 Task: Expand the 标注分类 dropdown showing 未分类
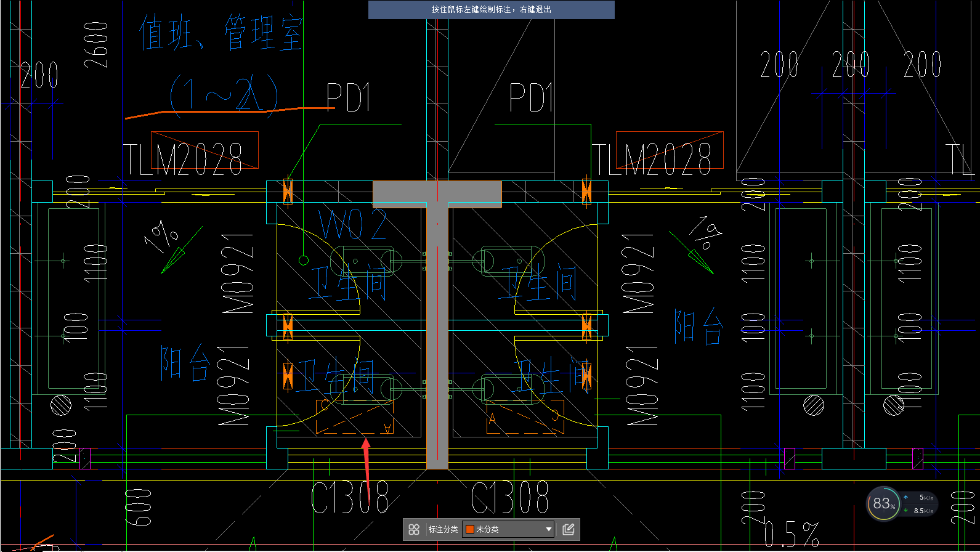(x=509, y=529)
